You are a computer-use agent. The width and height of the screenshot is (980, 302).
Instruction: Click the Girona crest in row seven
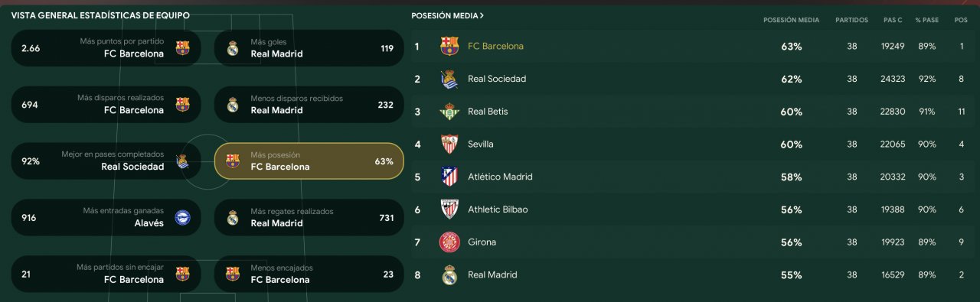tap(449, 242)
